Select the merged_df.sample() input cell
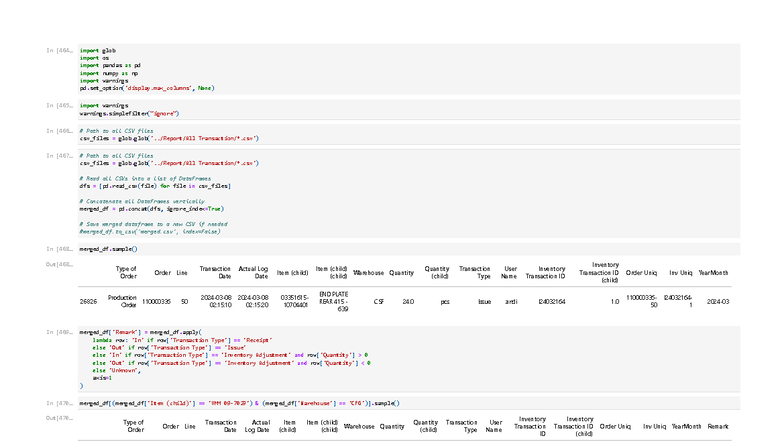The image size is (784, 441). (409, 249)
